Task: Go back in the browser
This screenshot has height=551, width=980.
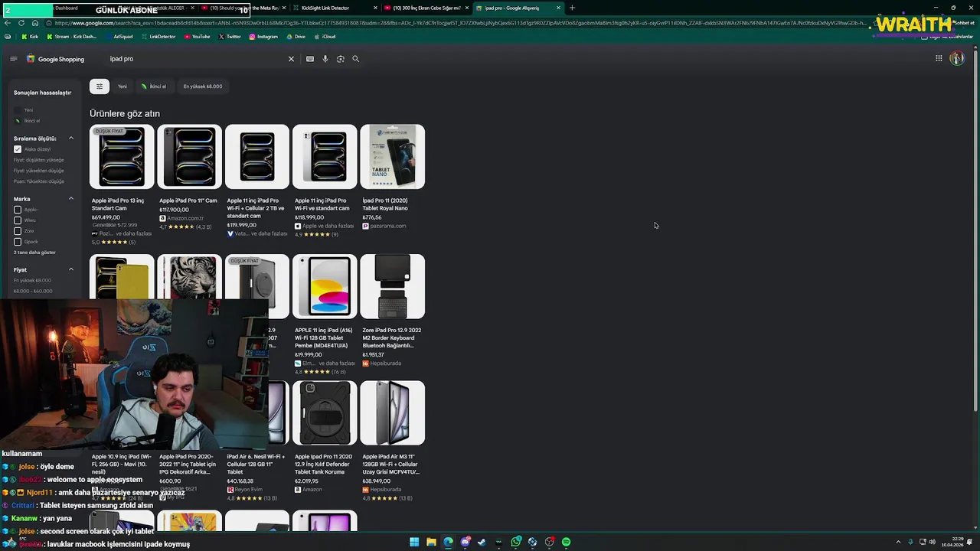Action: pyautogui.click(x=8, y=23)
